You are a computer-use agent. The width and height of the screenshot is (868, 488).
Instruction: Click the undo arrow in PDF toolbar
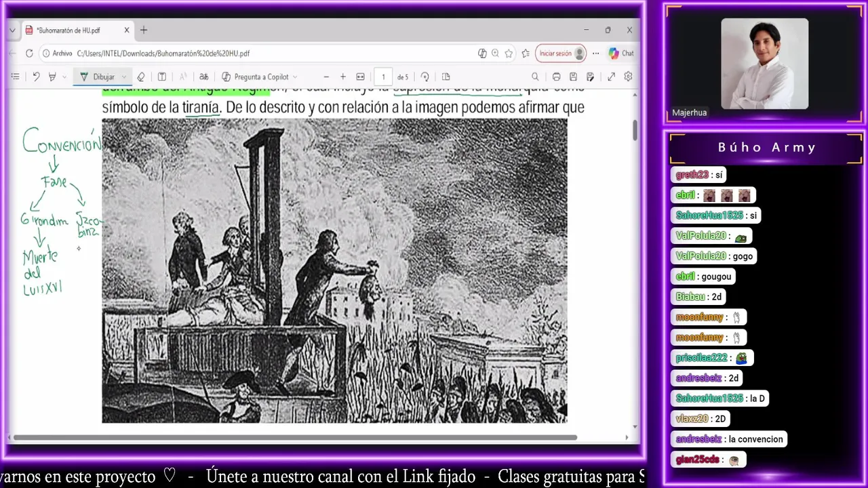click(36, 77)
